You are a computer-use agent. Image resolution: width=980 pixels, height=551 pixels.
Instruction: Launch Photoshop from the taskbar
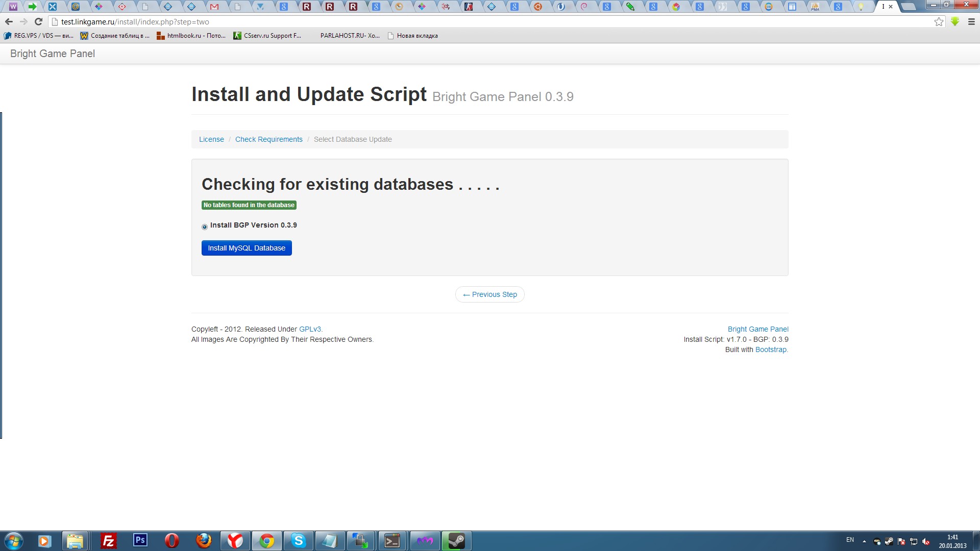[x=140, y=541]
